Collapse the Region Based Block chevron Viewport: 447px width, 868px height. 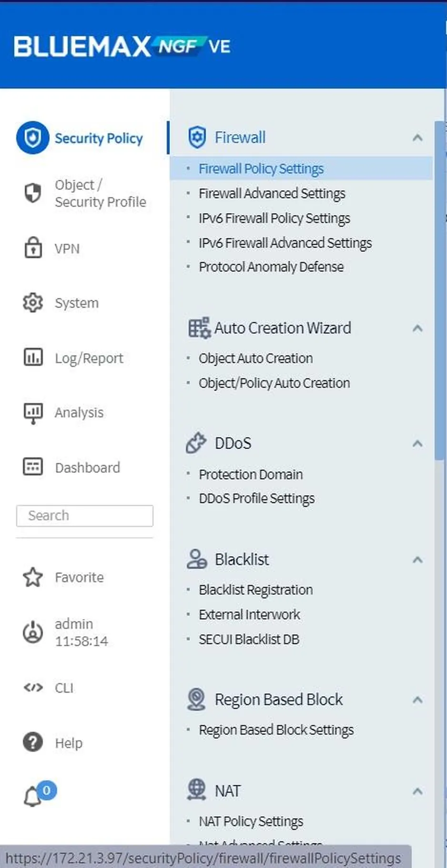tap(417, 700)
